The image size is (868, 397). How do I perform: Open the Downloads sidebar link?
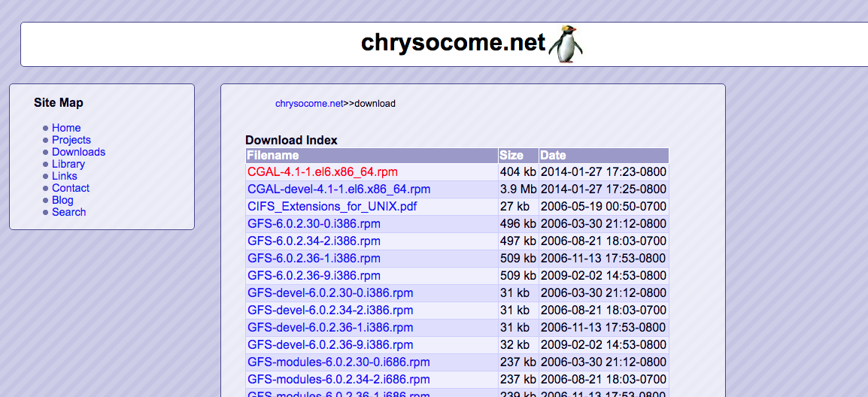(x=79, y=152)
